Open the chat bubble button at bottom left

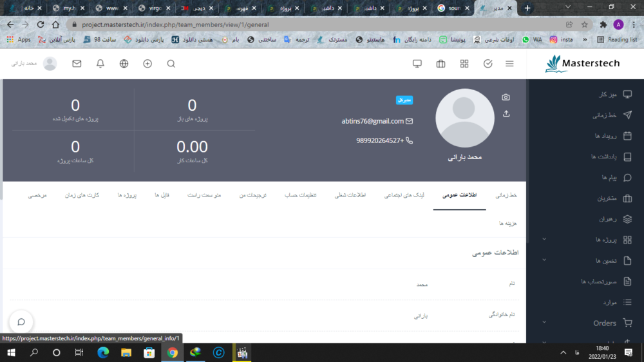click(21, 322)
